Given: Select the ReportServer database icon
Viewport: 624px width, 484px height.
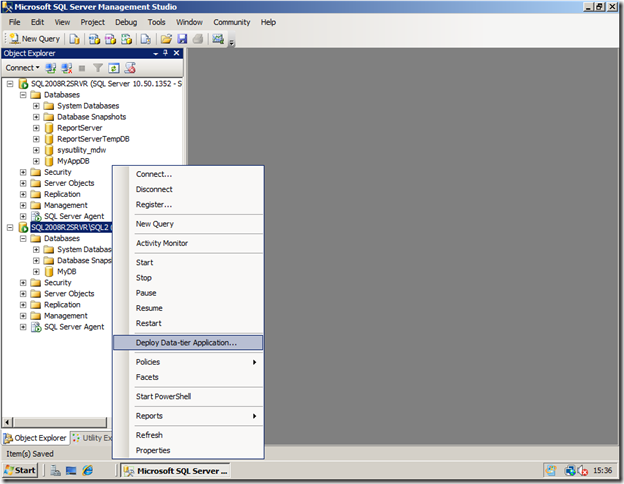Looking at the screenshot, I should (x=49, y=128).
